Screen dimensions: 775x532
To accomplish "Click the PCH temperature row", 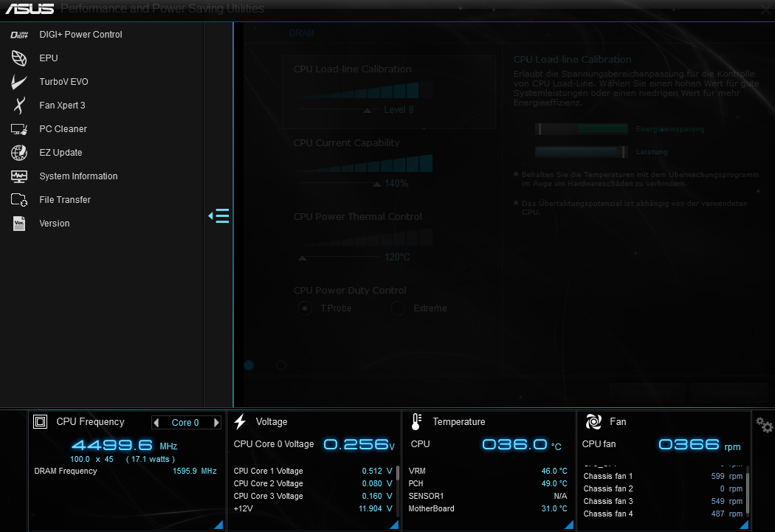I will pos(488,483).
